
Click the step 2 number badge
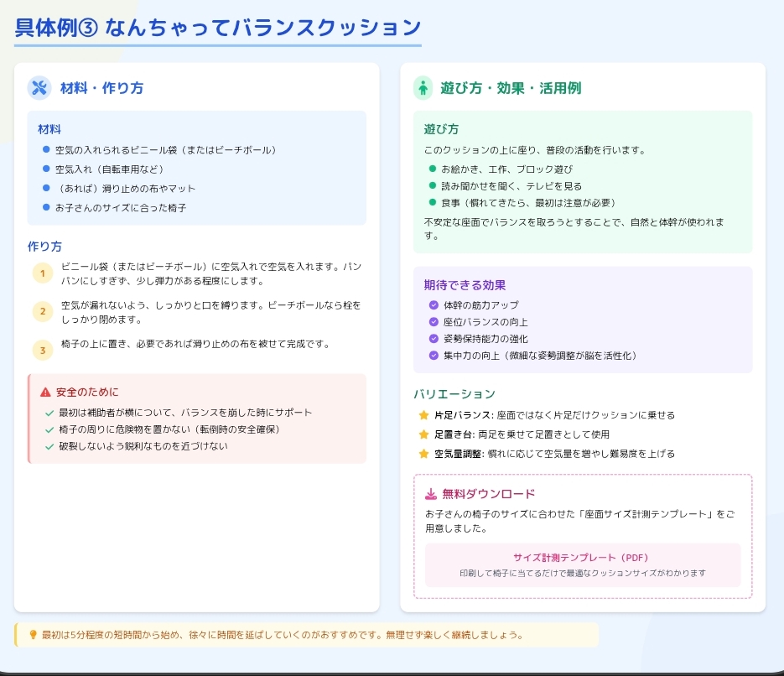pos(43,312)
